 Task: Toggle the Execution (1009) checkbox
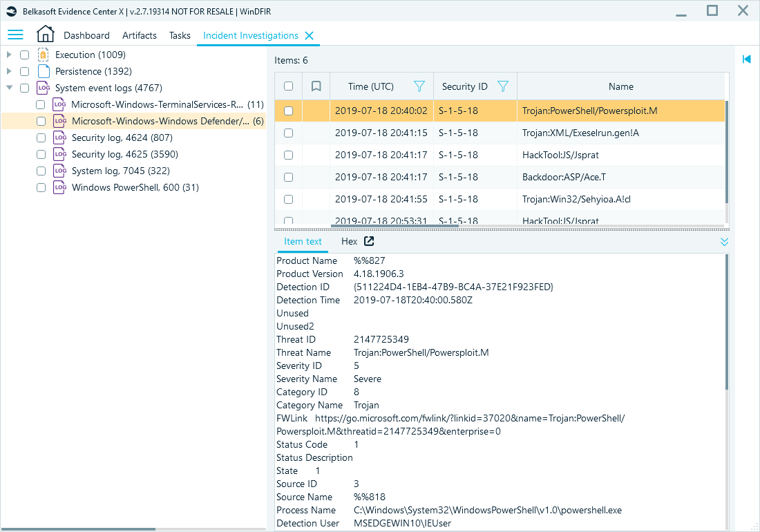(24, 55)
